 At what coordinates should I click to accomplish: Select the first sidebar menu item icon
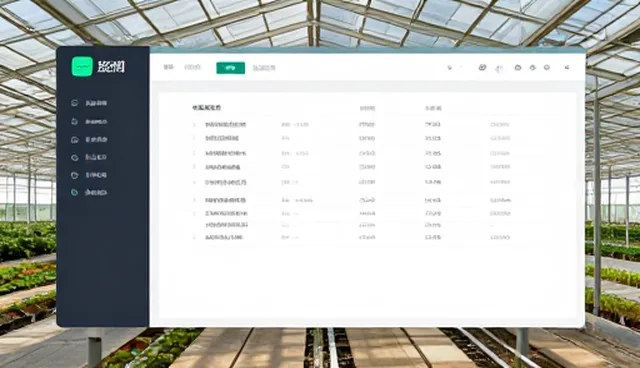point(74,103)
